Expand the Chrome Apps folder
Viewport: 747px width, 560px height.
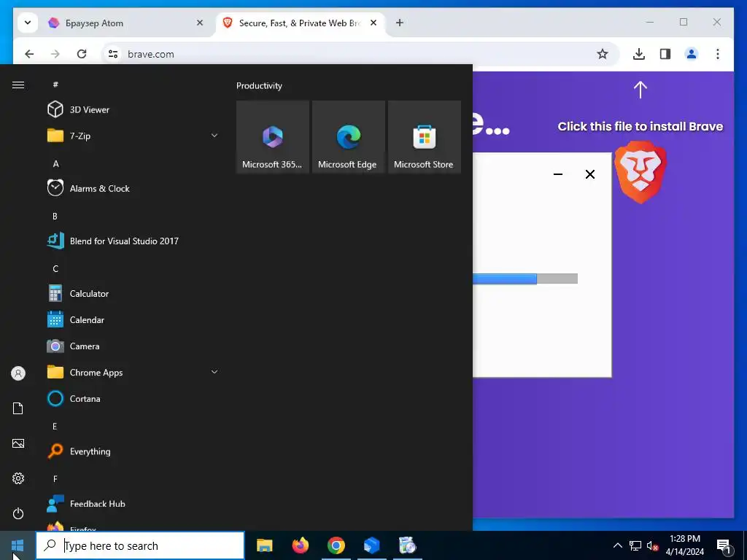tap(133, 372)
